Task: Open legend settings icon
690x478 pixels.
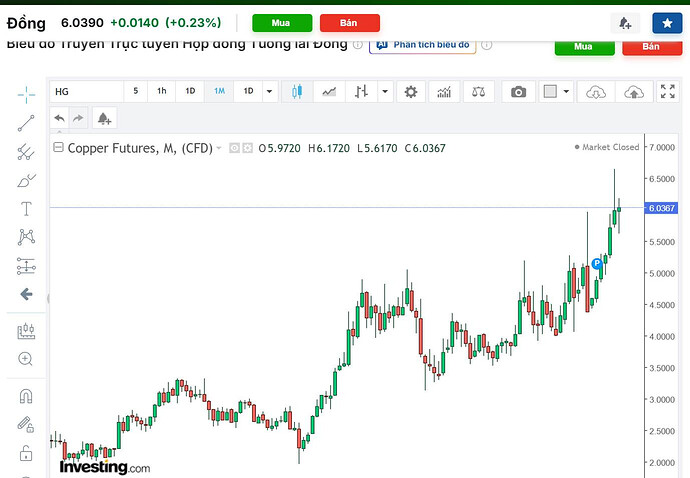Action: coord(248,148)
